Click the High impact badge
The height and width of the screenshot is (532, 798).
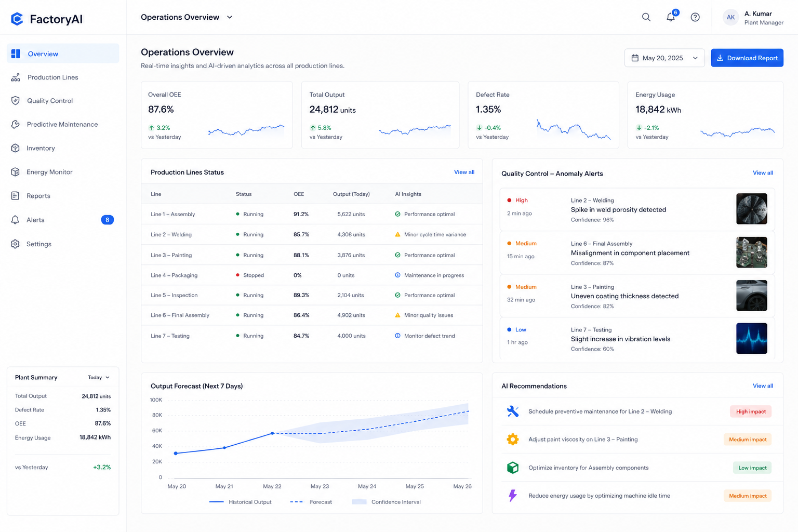click(751, 411)
